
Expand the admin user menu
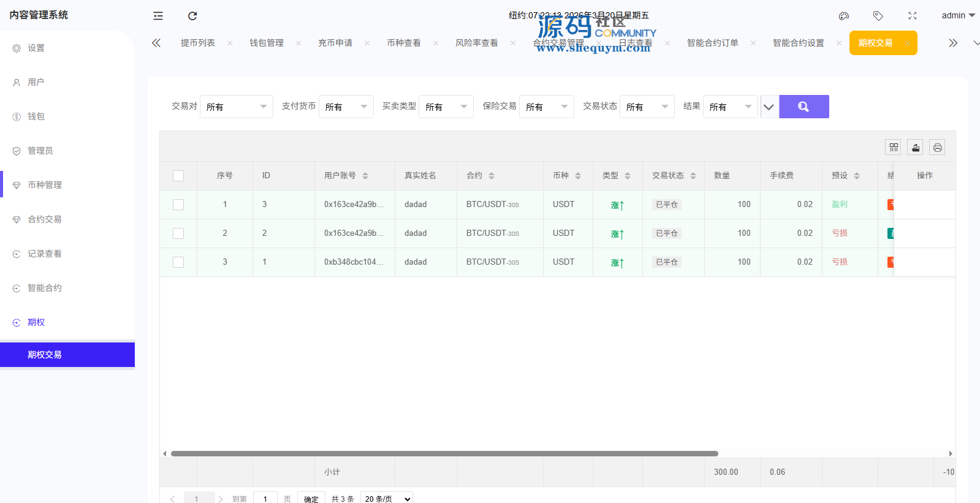[958, 15]
